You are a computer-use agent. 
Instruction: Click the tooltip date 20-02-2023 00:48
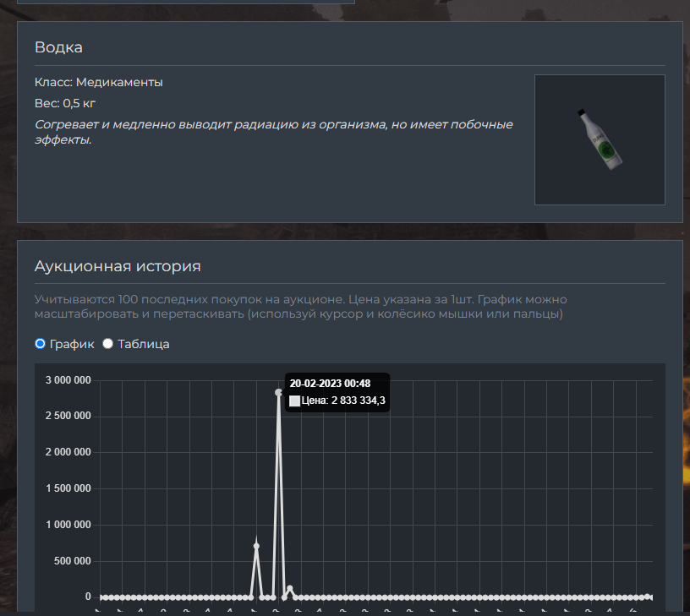point(330,384)
